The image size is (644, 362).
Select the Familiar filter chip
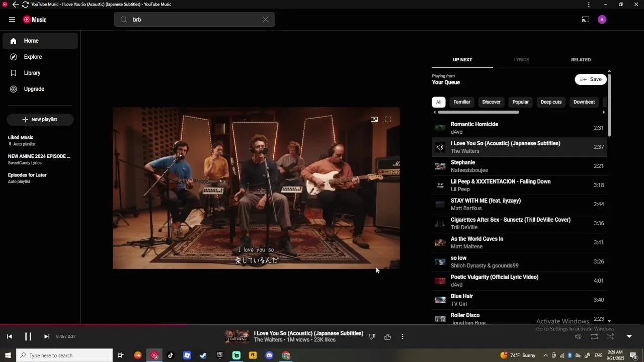(462, 102)
